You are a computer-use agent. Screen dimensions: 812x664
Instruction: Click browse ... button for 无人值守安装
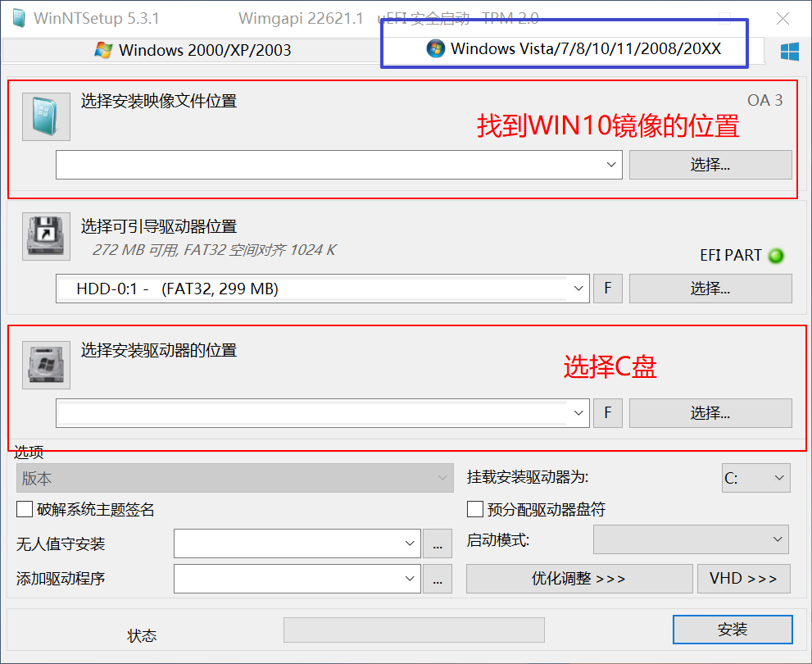[x=438, y=543]
